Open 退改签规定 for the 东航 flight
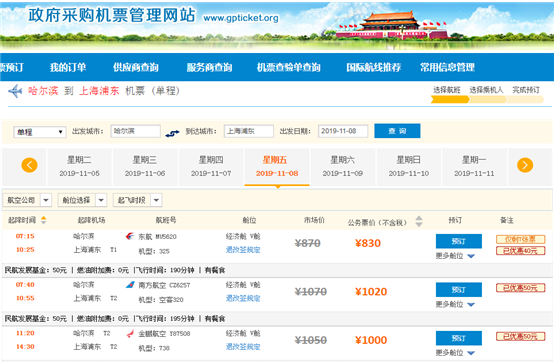Image resolution: width=555 pixels, height=363 pixels. click(x=243, y=250)
